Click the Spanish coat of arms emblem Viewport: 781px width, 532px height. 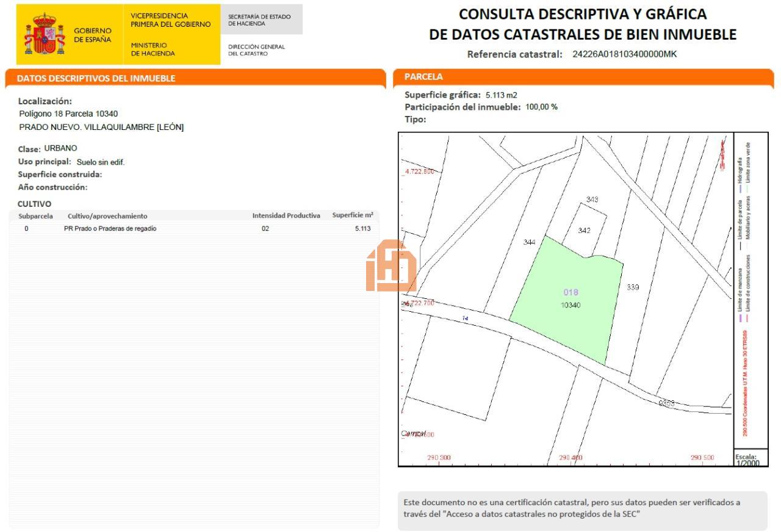point(42,35)
